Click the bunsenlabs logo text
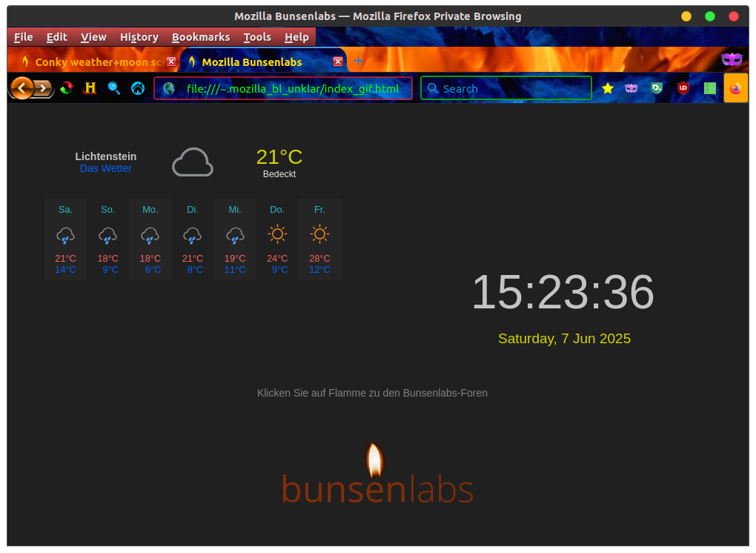Screen dimensions: 756x553 (x=377, y=489)
